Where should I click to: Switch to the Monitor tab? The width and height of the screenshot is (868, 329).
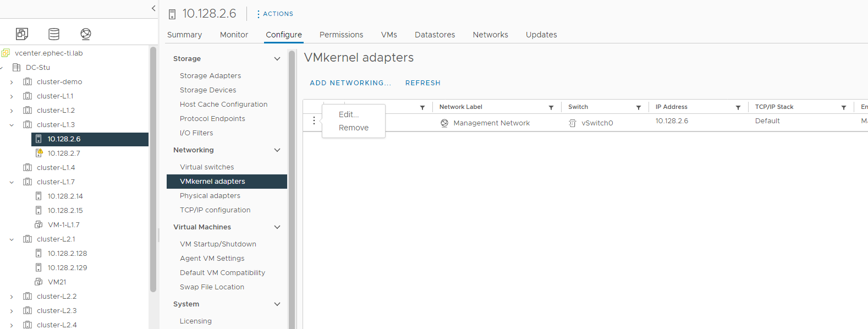click(234, 35)
